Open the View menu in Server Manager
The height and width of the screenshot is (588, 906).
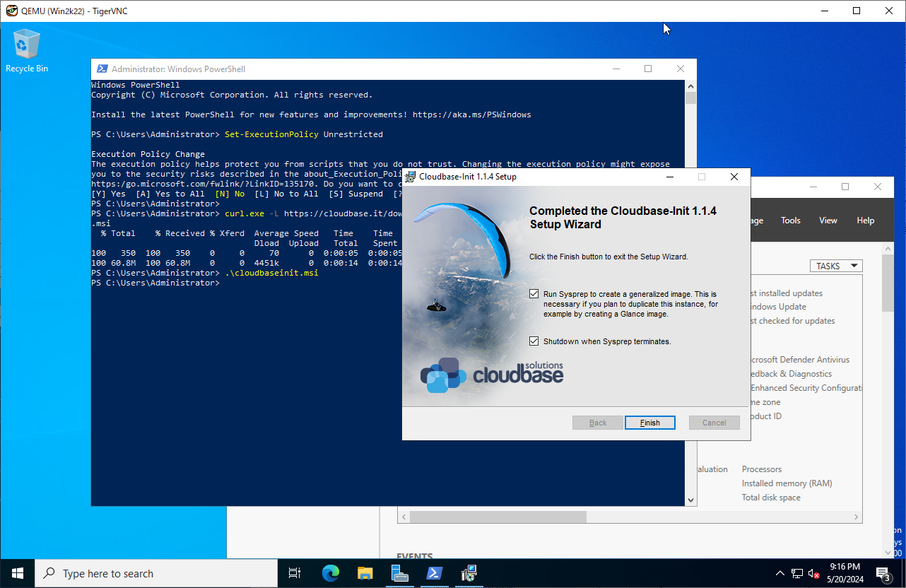pyautogui.click(x=828, y=220)
